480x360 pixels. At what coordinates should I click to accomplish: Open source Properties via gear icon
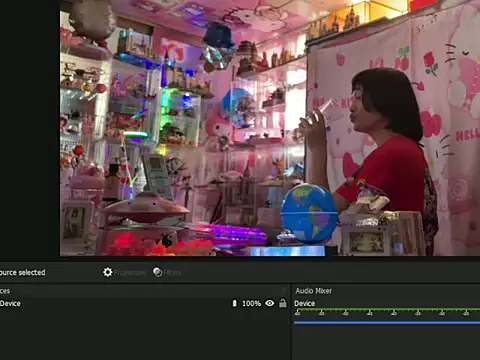tap(108, 272)
